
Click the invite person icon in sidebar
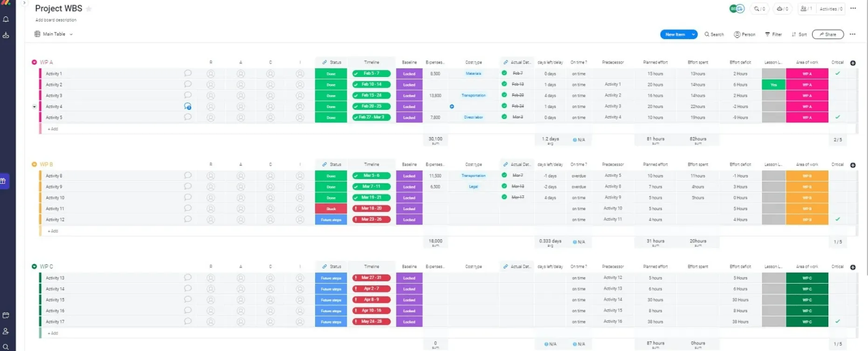tap(6, 331)
